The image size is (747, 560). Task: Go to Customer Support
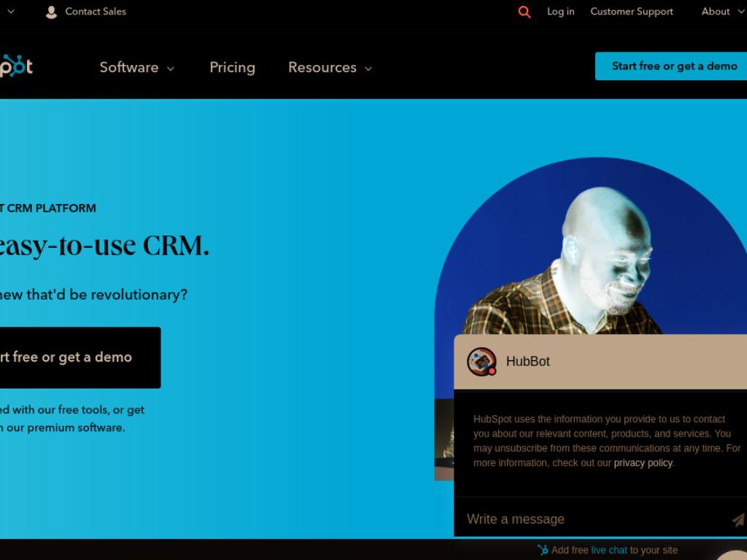[x=632, y=12]
